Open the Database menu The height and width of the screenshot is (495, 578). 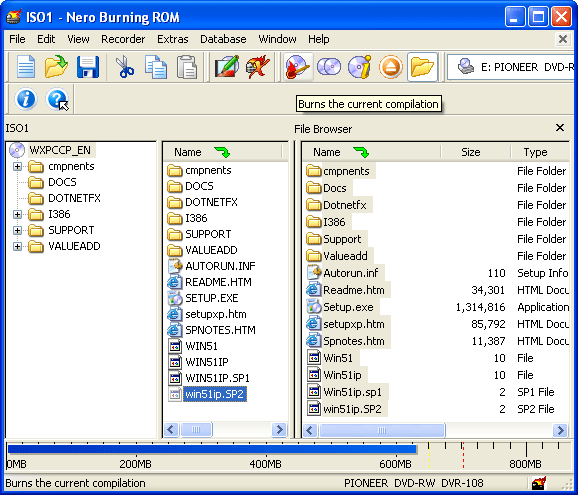click(x=223, y=39)
